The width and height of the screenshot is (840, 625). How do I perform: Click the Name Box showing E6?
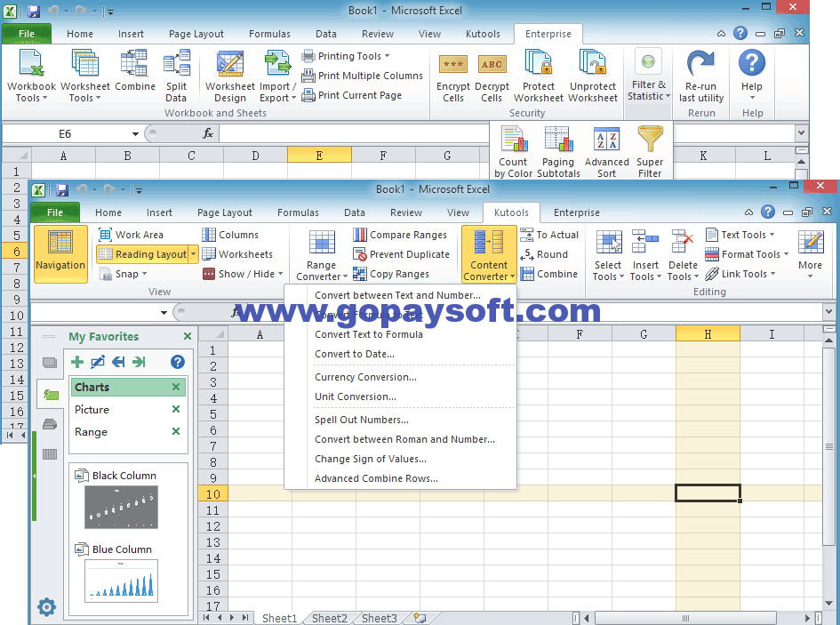pyautogui.click(x=65, y=134)
